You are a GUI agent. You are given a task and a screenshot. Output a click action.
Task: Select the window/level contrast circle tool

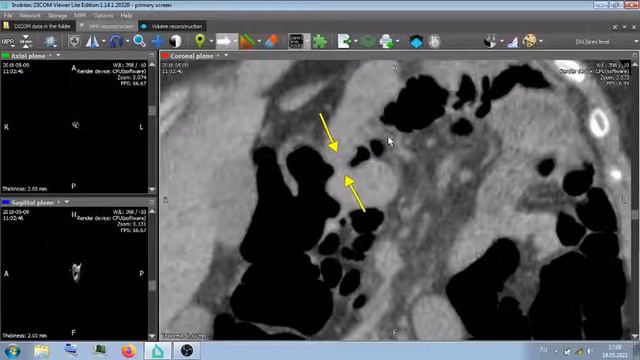[x=176, y=41]
